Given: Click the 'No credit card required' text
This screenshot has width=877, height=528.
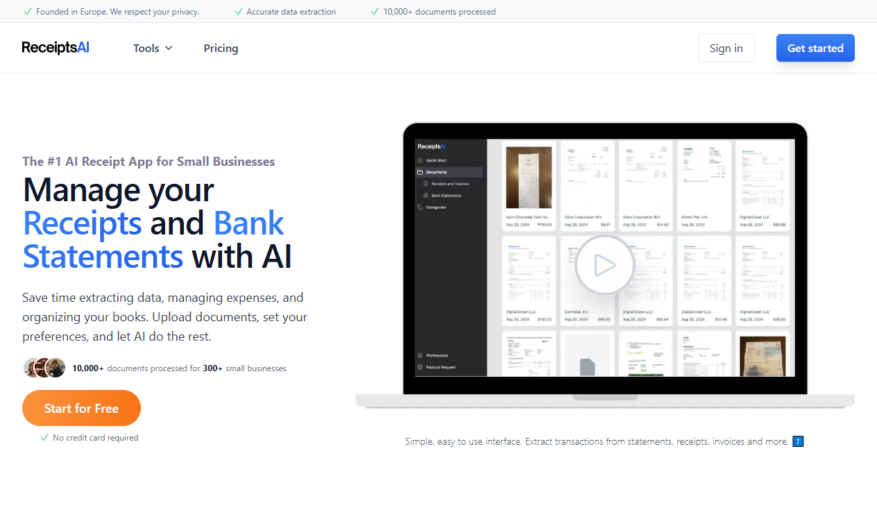Looking at the screenshot, I should (95, 437).
